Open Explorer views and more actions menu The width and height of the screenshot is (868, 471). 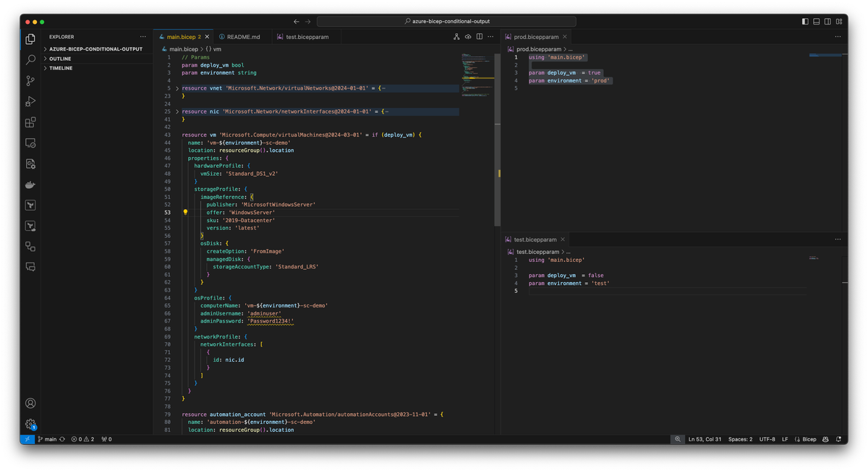point(143,36)
